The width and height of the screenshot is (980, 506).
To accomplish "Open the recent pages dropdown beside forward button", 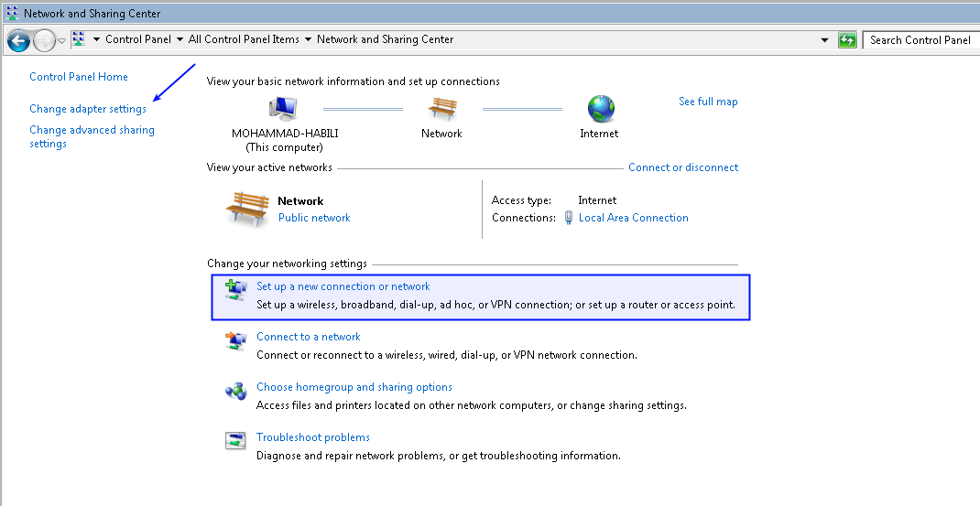I will click(x=62, y=41).
